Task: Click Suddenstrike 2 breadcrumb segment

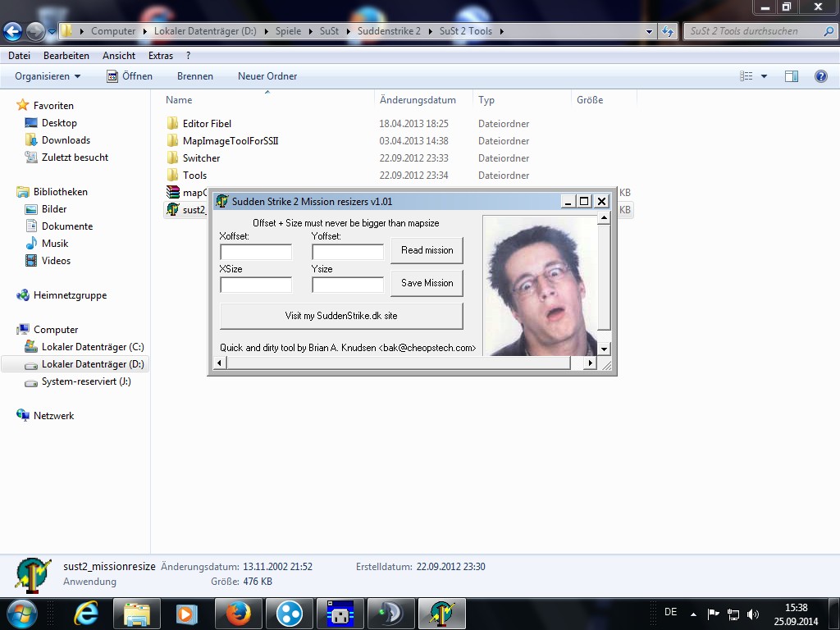Action: tap(389, 31)
